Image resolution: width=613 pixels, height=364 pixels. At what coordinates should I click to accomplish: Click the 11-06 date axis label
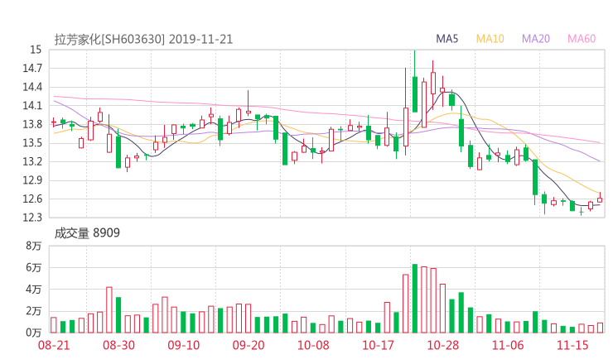pos(508,345)
